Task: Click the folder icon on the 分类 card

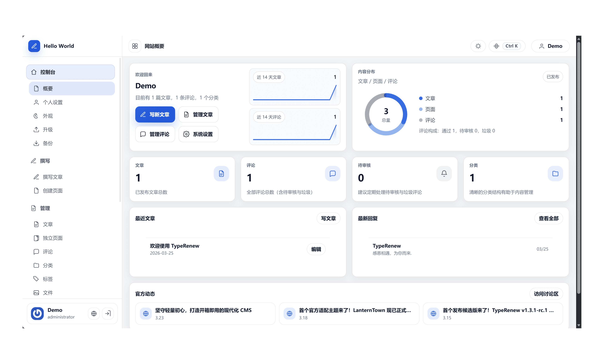Action: pyautogui.click(x=555, y=174)
